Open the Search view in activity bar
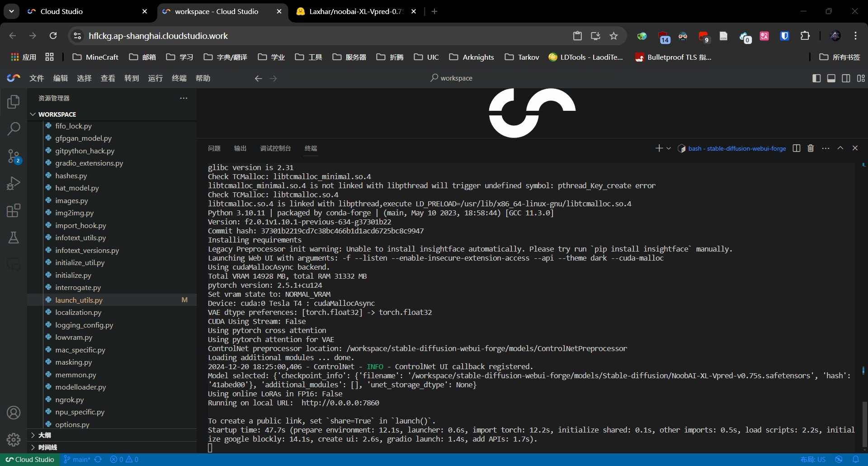This screenshot has height=466, width=868. coord(14,129)
